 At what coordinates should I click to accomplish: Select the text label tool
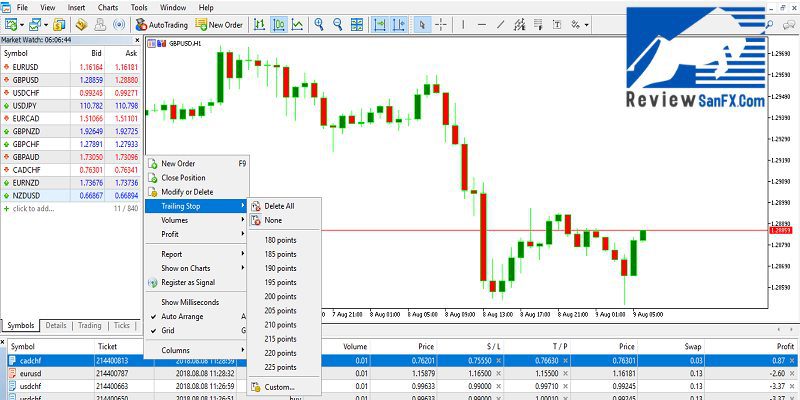557,24
